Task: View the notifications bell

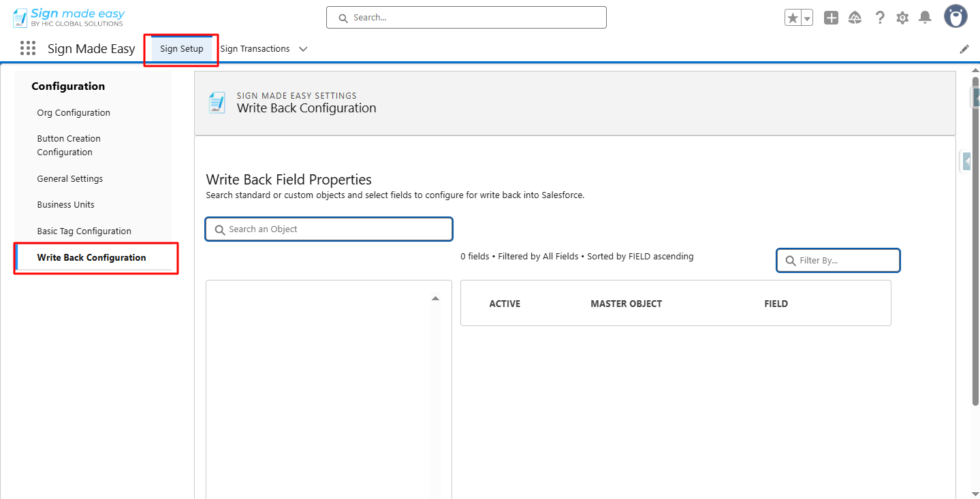Action: point(925,18)
